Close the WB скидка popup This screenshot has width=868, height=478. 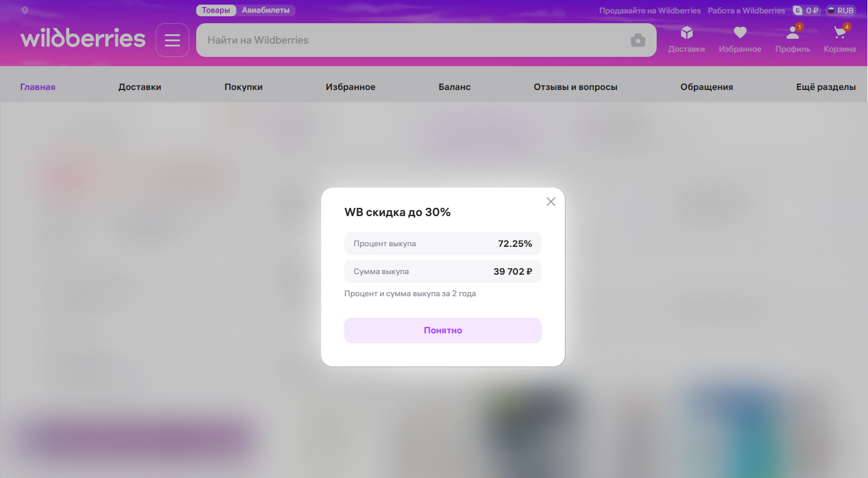pyautogui.click(x=551, y=202)
